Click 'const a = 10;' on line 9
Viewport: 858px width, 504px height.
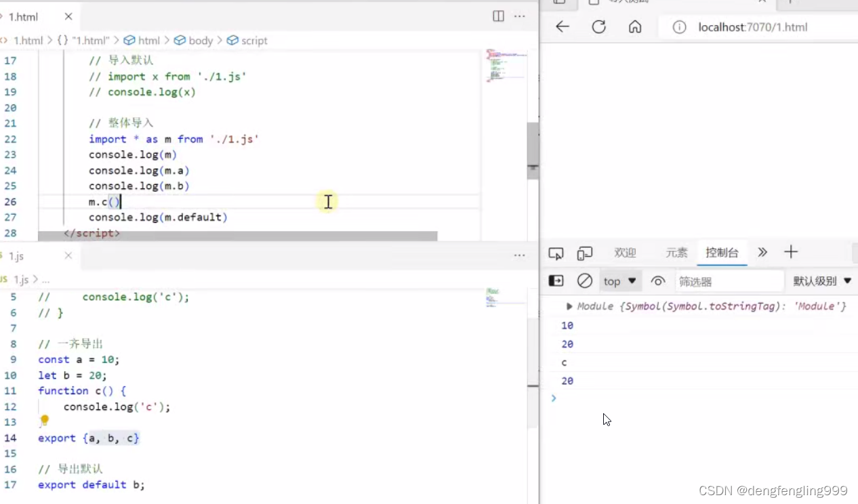(79, 359)
